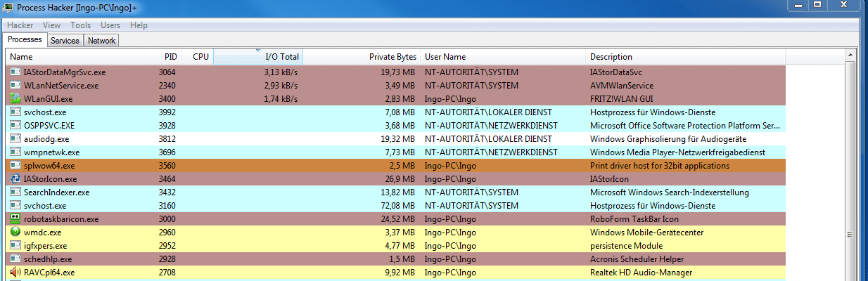Click the SearchIndexer.exe process icon

[x=16, y=192]
